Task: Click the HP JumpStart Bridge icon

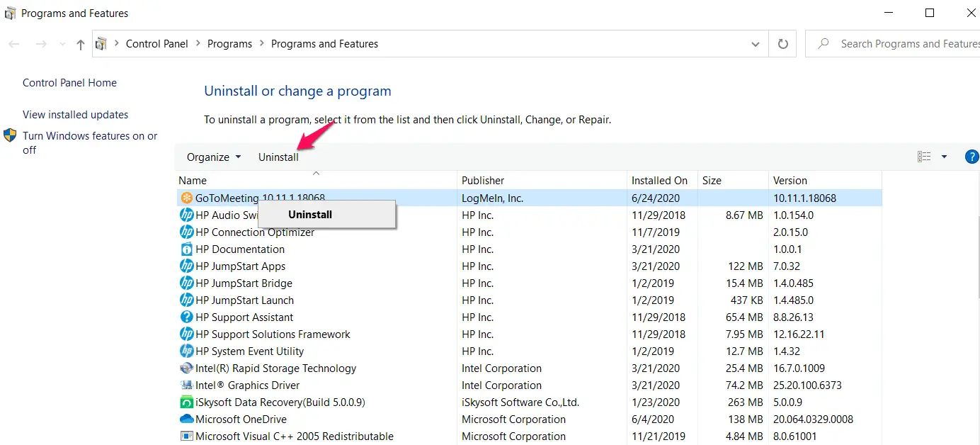Action: (187, 283)
